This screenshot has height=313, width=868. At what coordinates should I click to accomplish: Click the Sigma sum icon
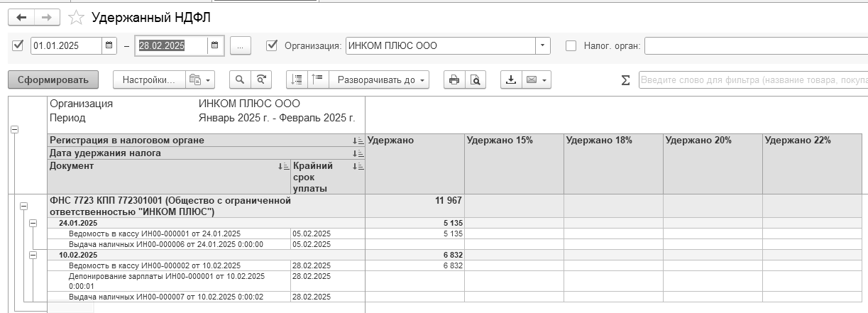point(625,80)
